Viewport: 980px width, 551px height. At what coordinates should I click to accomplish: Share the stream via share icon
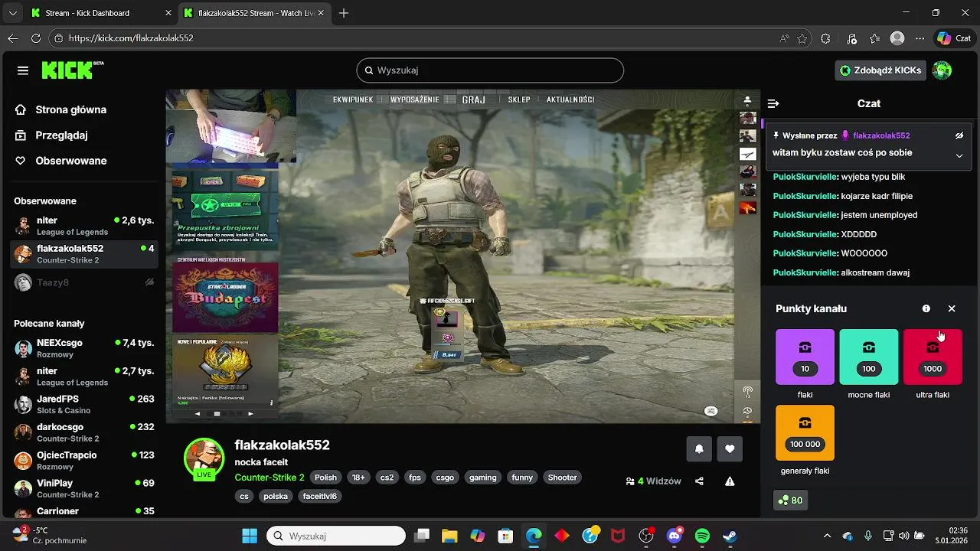coord(699,481)
